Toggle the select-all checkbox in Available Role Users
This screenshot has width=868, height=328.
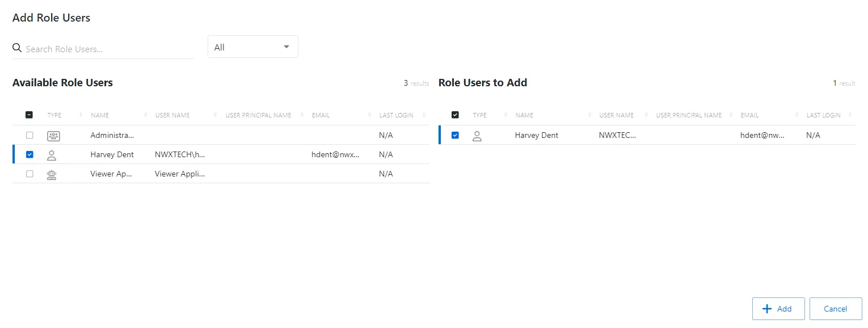(30, 115)
